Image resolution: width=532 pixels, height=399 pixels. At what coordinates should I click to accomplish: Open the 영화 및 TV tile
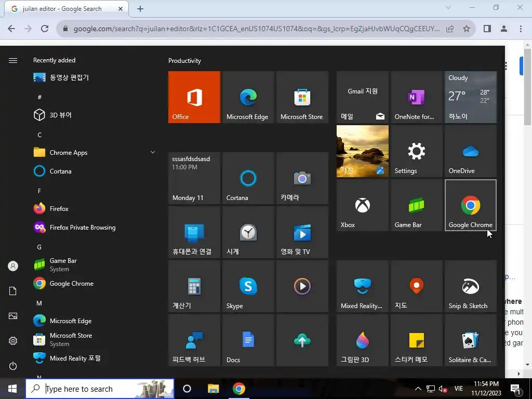302,232
